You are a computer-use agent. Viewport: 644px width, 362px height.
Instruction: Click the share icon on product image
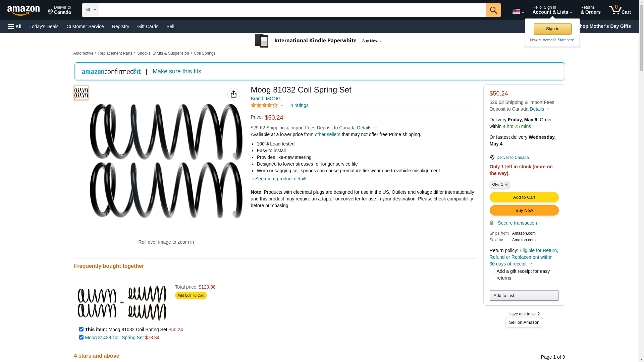(x=234, y=94)
